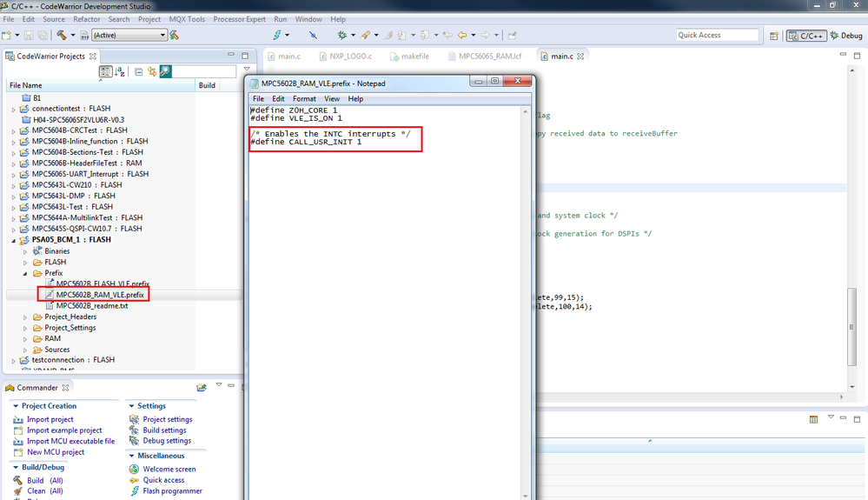The height and width of the screenshot is (500, 868).
Task: Collapse the PSA05_BCM_1 : FLASH project
Action: 14,240
